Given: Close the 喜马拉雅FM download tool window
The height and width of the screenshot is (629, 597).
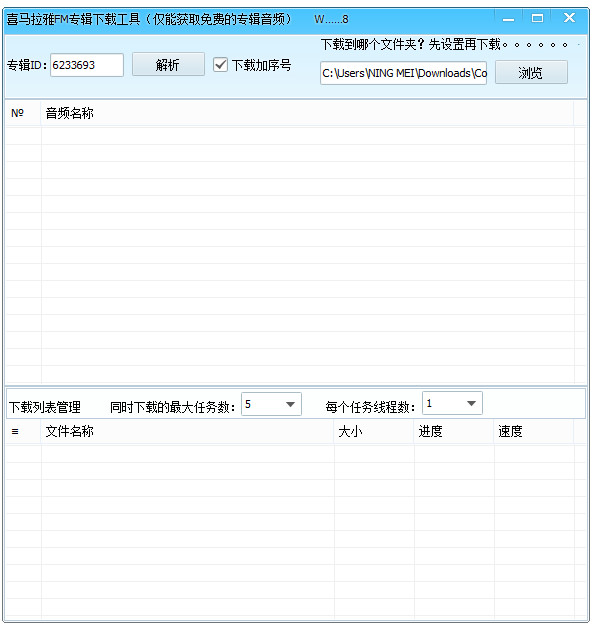Looking at the screenshot, I should coord(569,18).
